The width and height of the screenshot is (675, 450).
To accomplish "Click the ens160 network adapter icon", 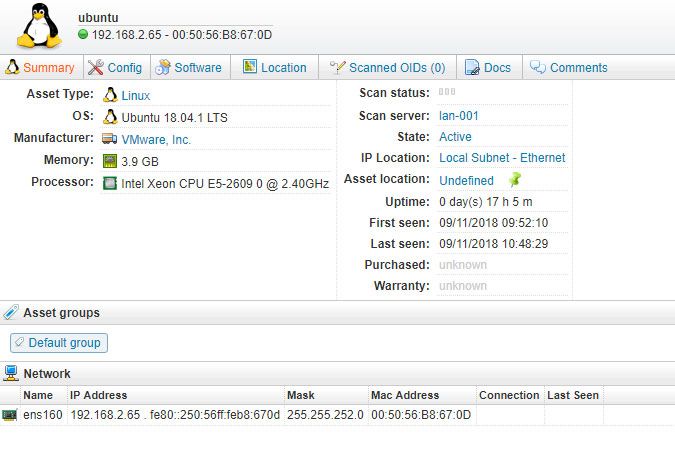I will pyautogui.click(x=10, y=415).
